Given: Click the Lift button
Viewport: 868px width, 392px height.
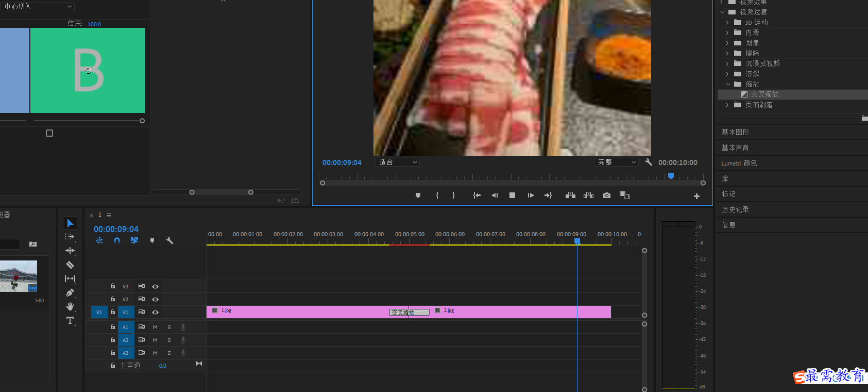Looking at the screenshot, I should (570, 195).
